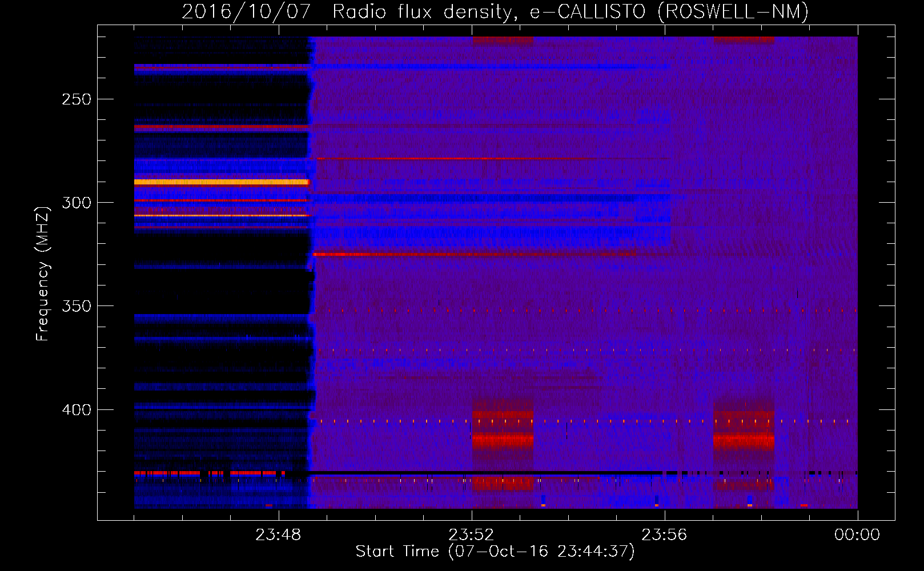
Task: Select the 350 frequency axis label
Action: click(77, 306)
